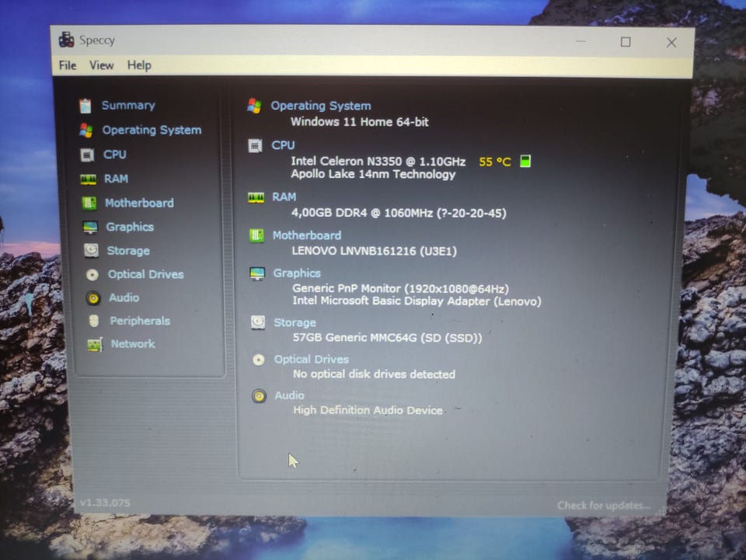Image resolution: width=746 pixels, height=560 pixels.
Task: Click the Summary clipboard icon in sidebar
Action: [85, 106]
